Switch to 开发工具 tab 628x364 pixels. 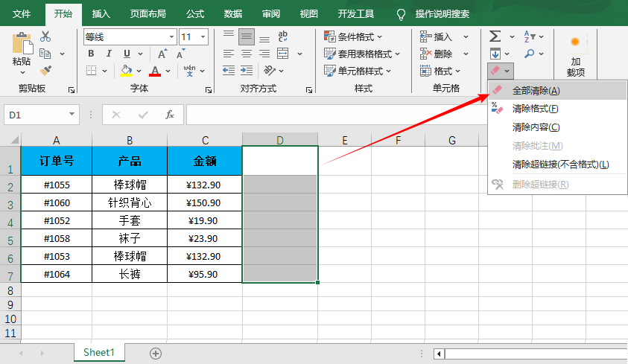[356, 14]
